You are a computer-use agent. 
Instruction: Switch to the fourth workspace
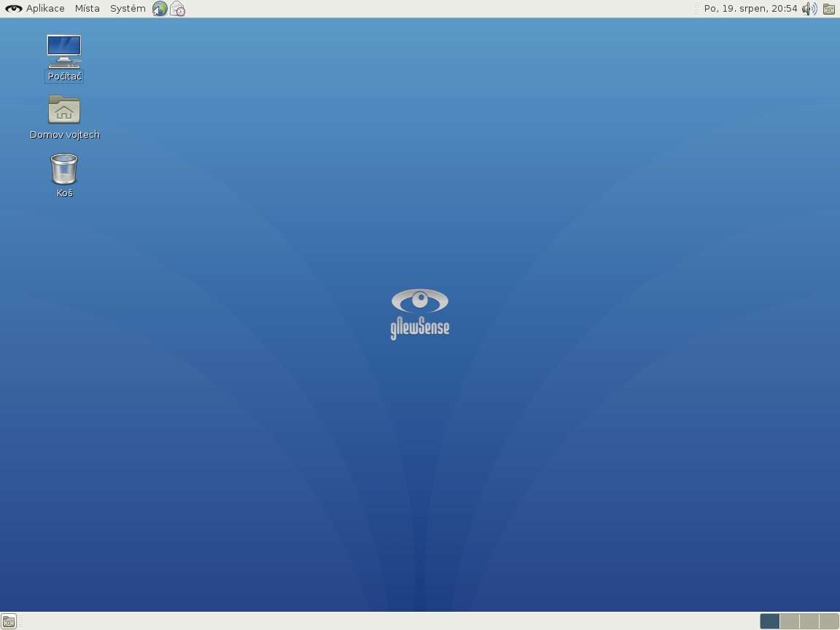829,621
